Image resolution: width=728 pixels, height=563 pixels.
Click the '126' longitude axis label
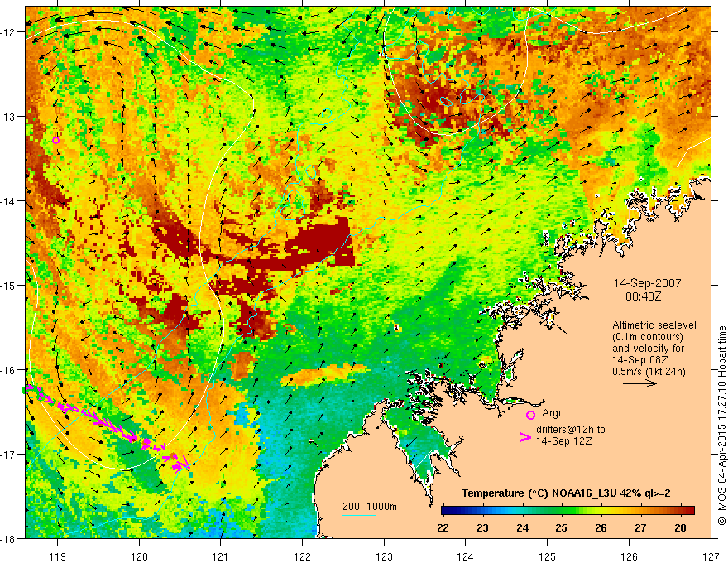coord(629,556)
